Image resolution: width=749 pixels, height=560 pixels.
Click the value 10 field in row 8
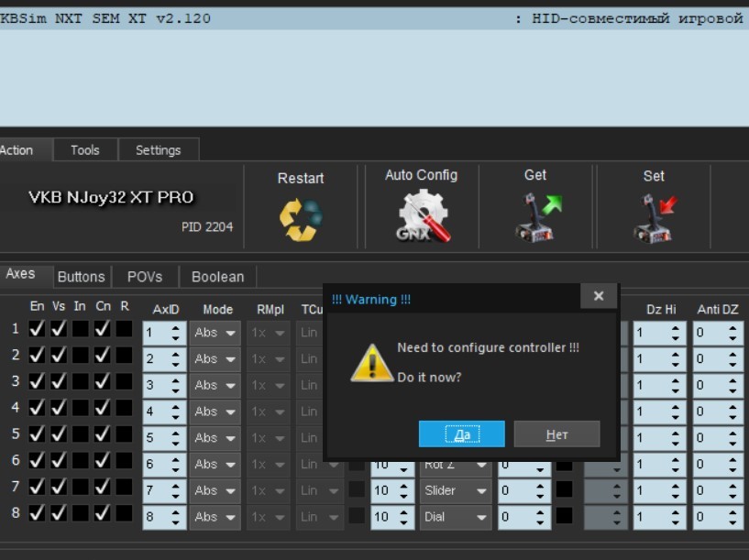(392, 517)
